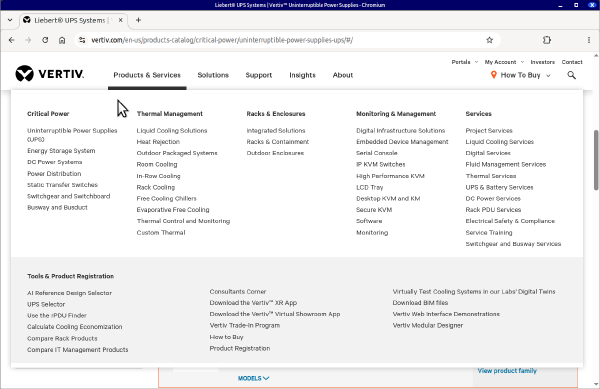Open Digital Infrastructure Solutions

tap(401, 130)
